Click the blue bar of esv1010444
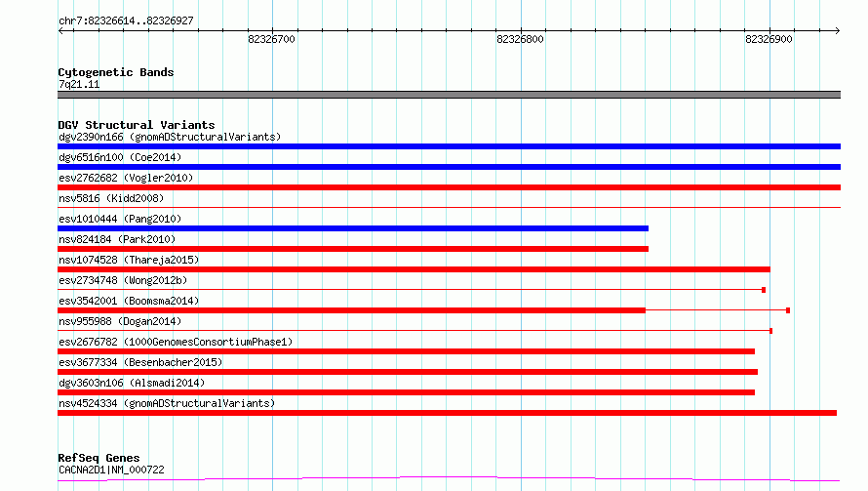This screenshot has height=491, width=868. pyautogui.click(x=353, y=228)
